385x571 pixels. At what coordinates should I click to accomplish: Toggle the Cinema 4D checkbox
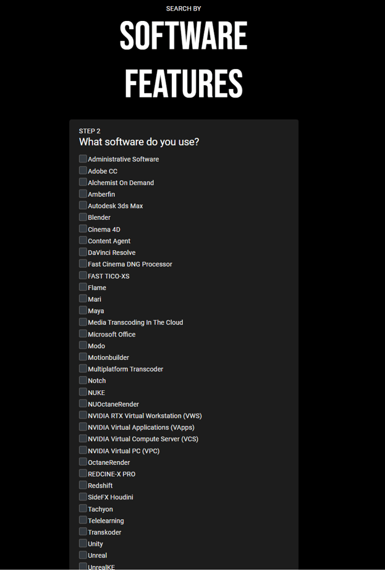coord(83,229)
